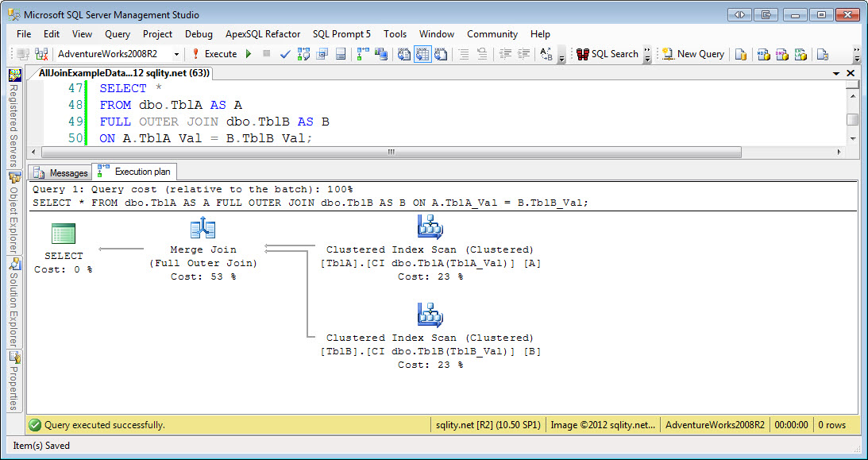This screenshot has width=868, height=460.
Task: Click "sqlity.net [R2] (10.50 SP1)" status entry
Action: [x=487, y=425]
